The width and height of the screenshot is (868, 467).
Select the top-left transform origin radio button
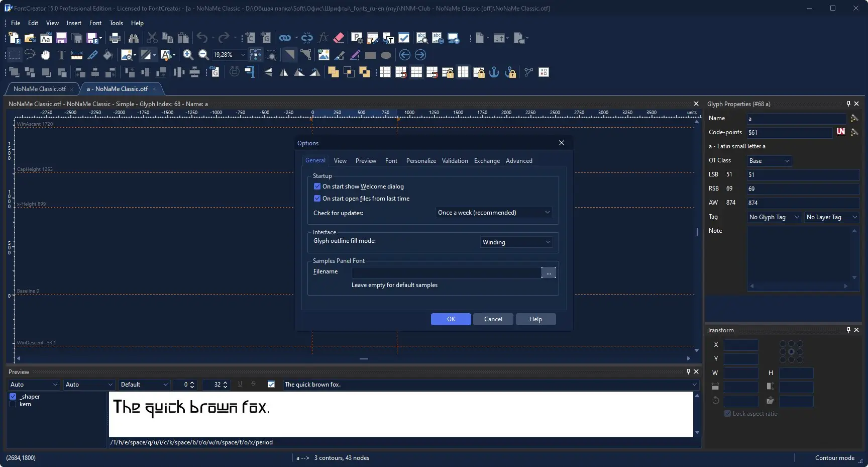[783, 344]
